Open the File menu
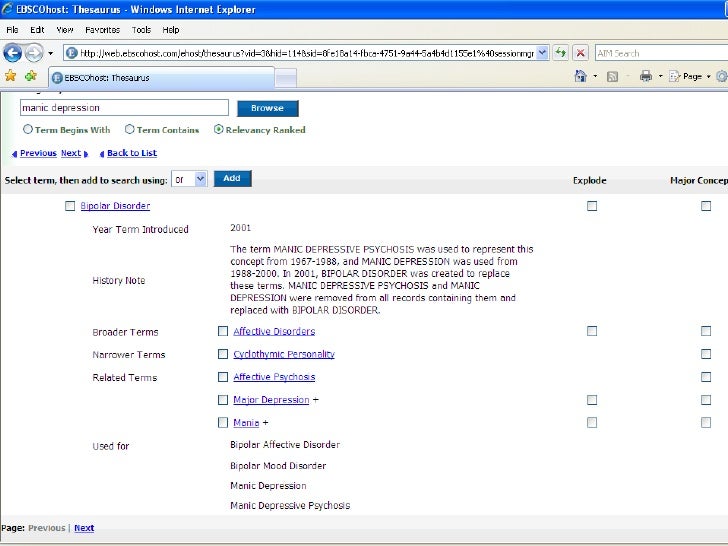The image size is (728, 546). click(x=13, y=30)
